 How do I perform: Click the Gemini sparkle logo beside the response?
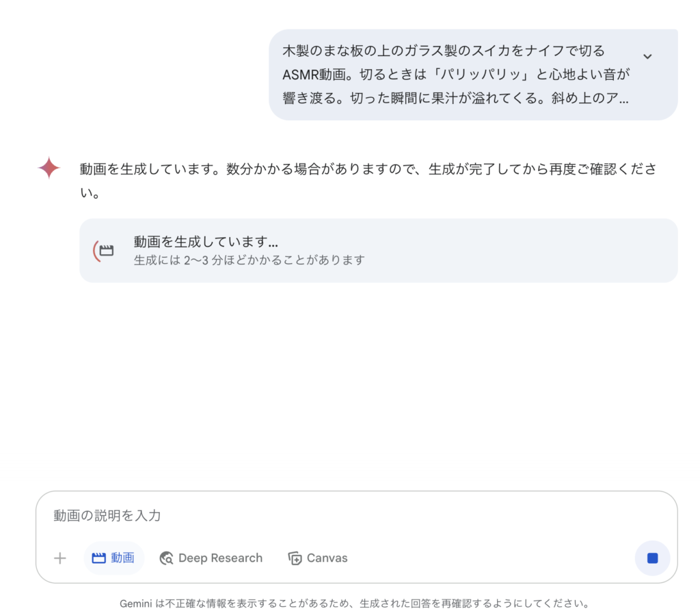49,168
